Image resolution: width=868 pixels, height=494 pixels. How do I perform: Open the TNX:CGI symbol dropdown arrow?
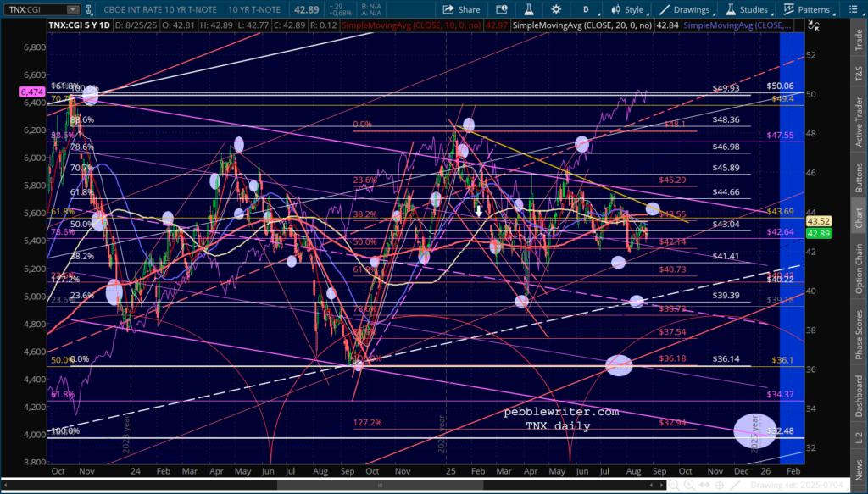(73, 9)
